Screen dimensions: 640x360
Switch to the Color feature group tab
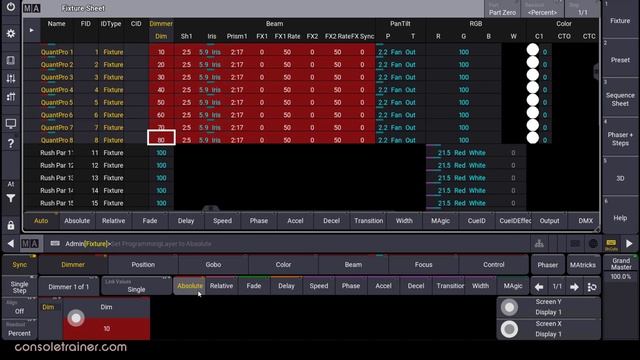click(x=283, y=264)
